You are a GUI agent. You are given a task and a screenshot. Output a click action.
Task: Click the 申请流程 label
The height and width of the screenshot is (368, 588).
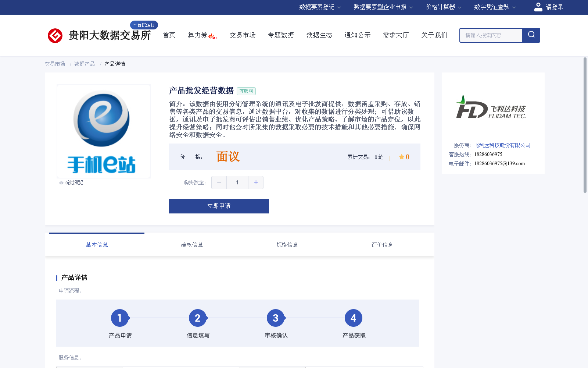[70, 291]
